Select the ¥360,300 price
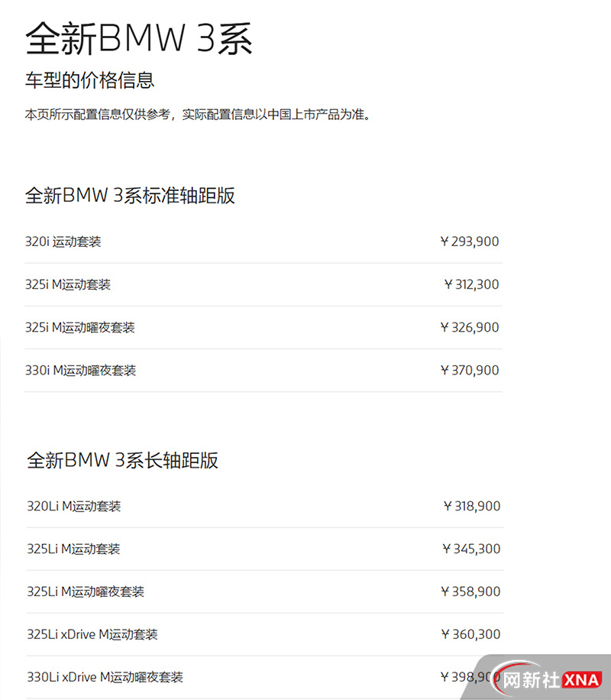 pyautogui.click(x=470, y=634)
